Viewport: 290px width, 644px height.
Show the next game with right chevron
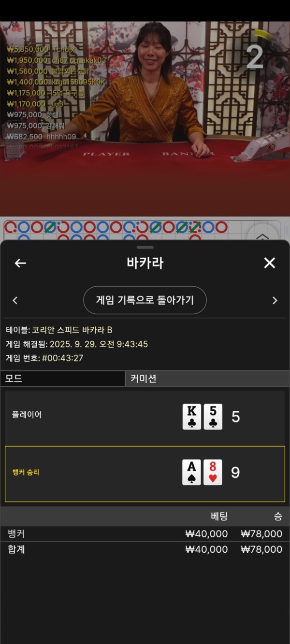[275, 300]
